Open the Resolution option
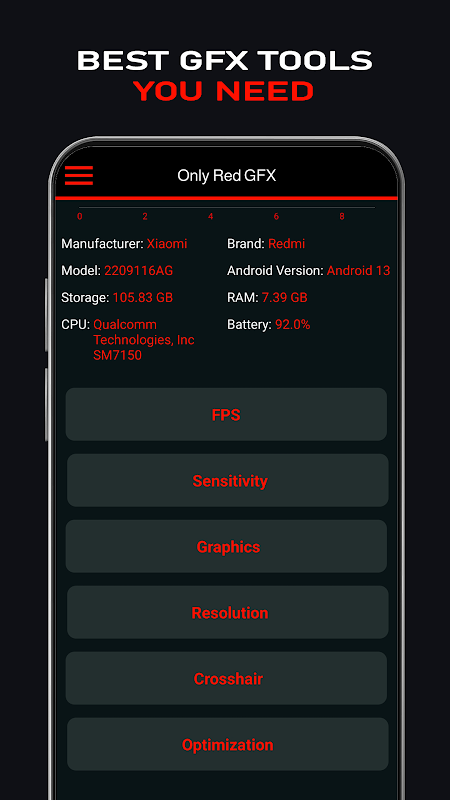 tap(228, 612)
